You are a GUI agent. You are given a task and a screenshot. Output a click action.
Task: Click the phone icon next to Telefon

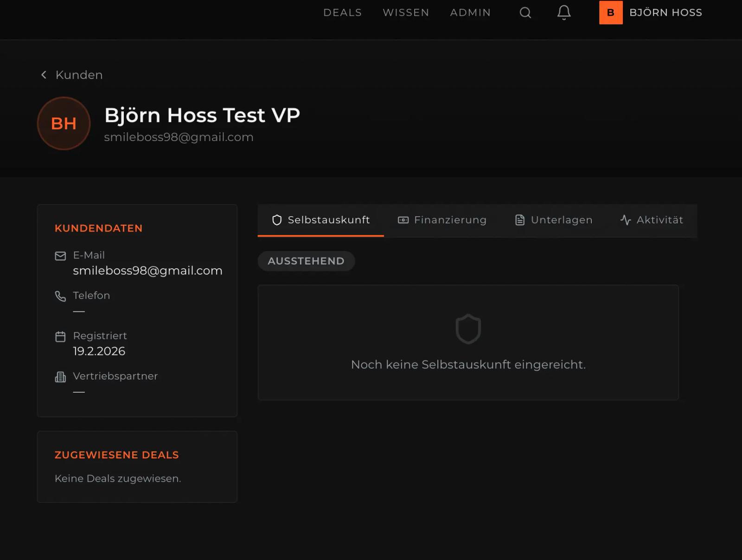(60, 296)
